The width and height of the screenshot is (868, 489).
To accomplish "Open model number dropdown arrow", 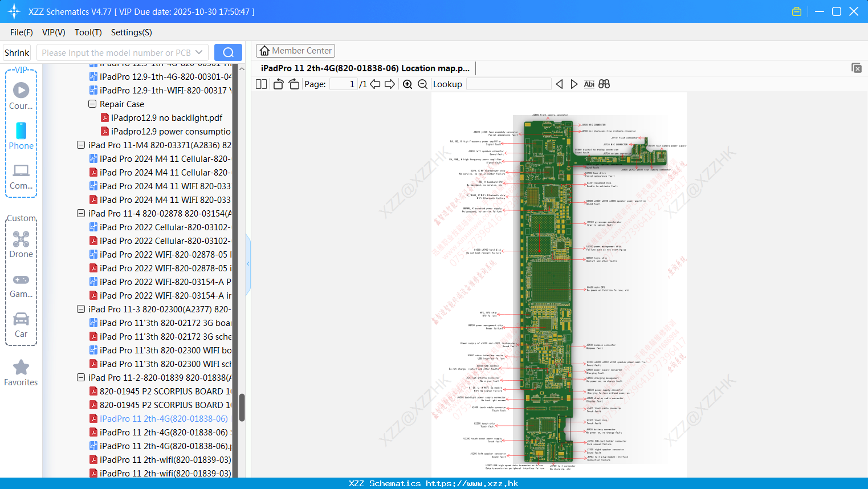I will click(x=199, y=52).
